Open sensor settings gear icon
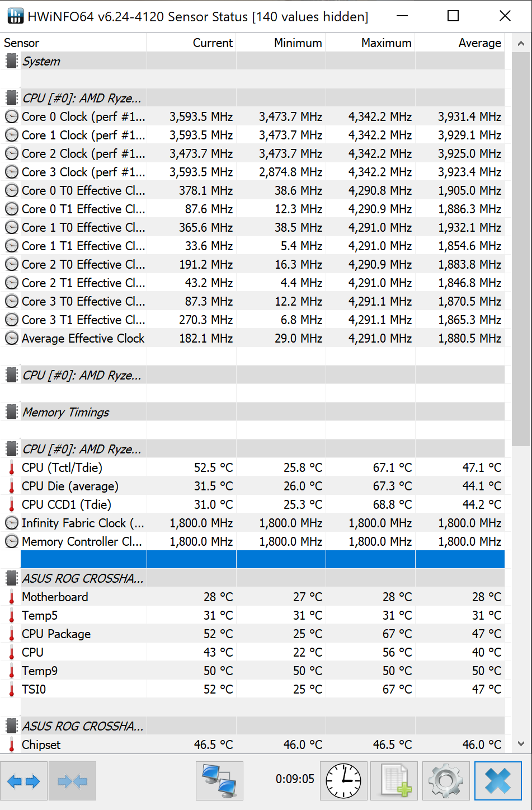Viewport: 532px width, 810px height. 446,781
